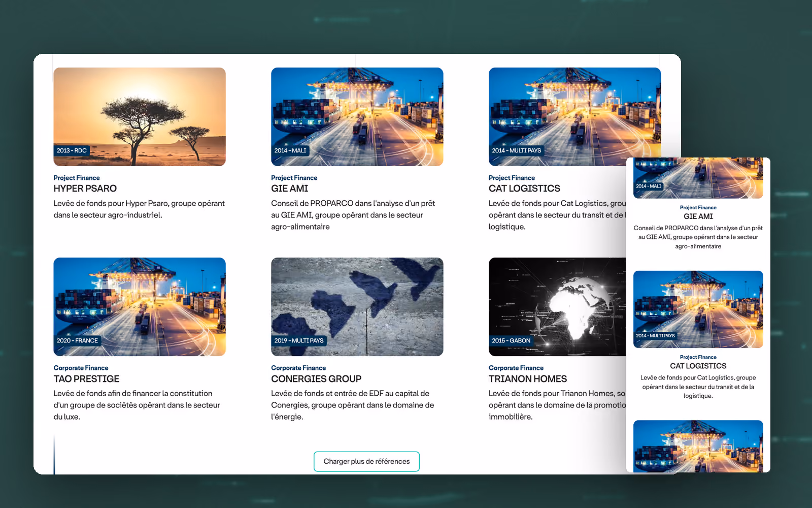Open the TAO PRESTIGE title
Image resolution: width=812 pixels, height=508 pixels.
[87, 379]
